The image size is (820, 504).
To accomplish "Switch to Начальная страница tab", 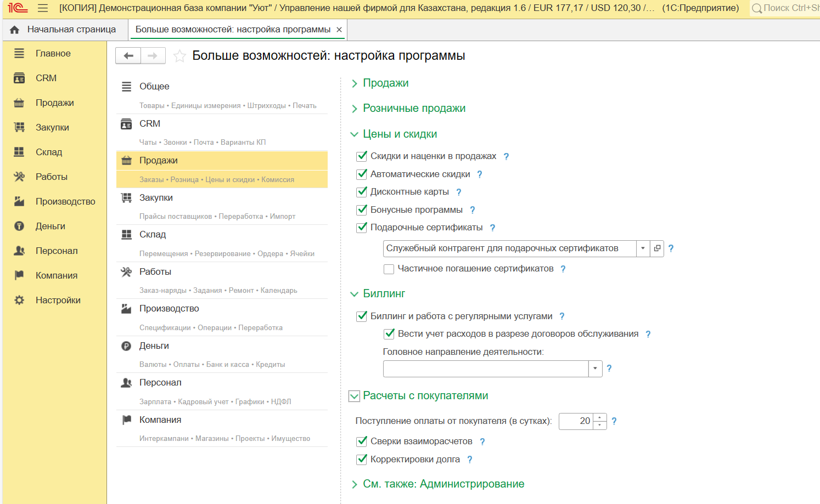I will [x=71, y=30].
